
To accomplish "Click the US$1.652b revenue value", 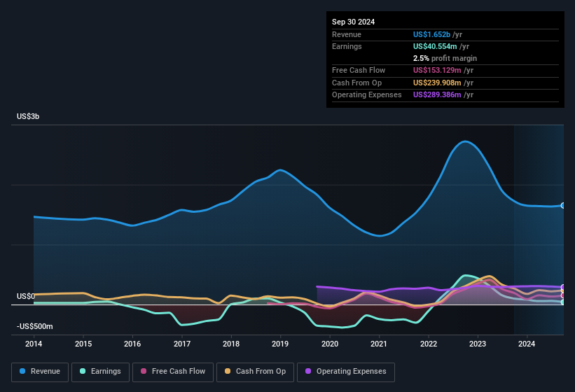I will (x=431, y=34).
